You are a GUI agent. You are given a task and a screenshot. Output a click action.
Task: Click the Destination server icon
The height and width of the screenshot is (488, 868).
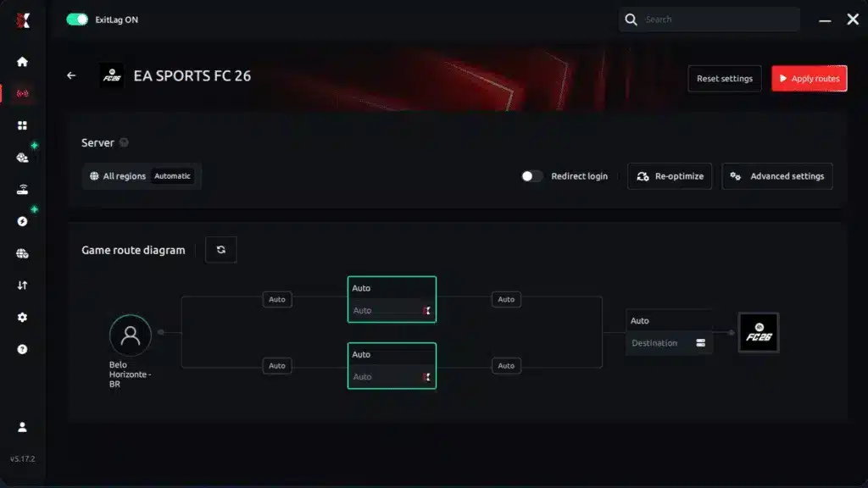pyautogui.click(x=700, y=343)
